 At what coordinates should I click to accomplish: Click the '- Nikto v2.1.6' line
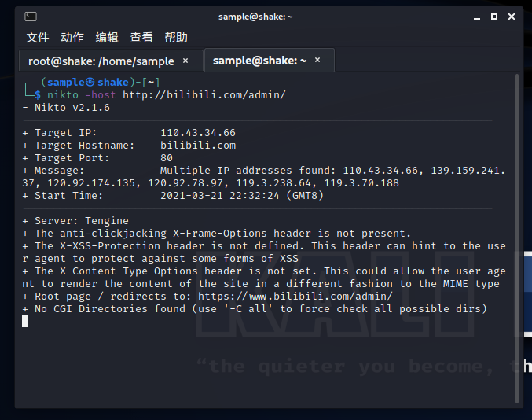pos(66,108)
